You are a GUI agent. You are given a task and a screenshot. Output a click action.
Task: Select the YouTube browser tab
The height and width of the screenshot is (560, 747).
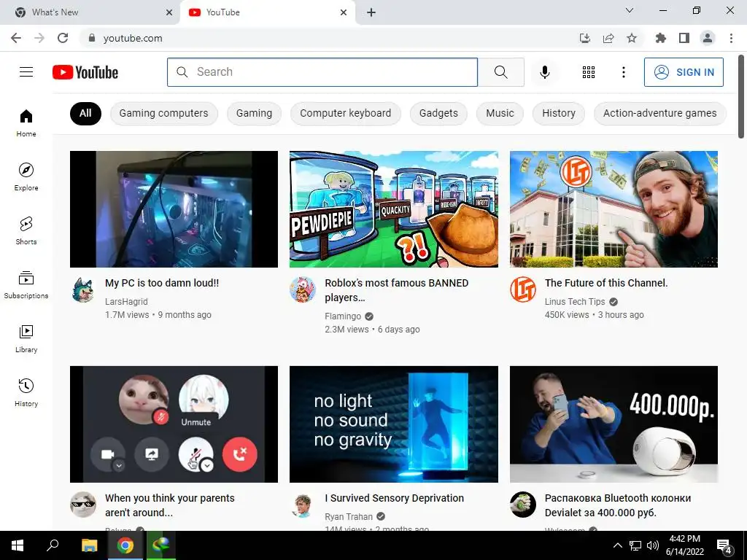pos(267,12)
